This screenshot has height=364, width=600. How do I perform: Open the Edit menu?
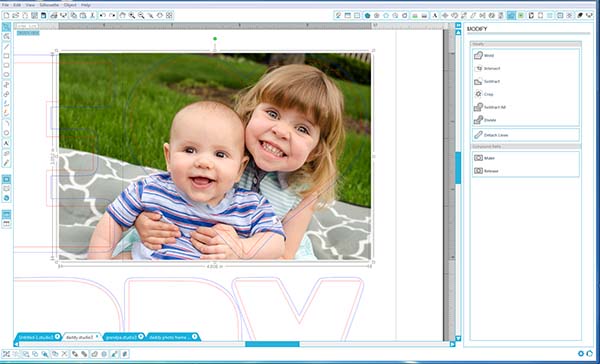(17, 5)
